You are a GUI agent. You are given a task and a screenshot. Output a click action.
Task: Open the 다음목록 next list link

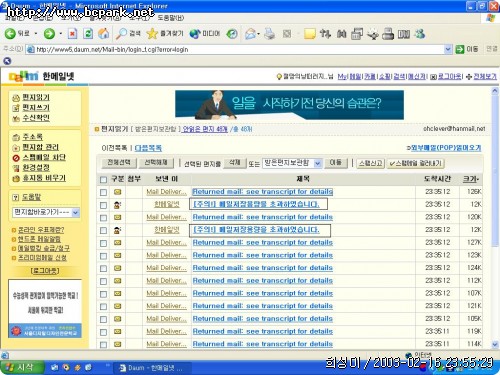[148, 148]
